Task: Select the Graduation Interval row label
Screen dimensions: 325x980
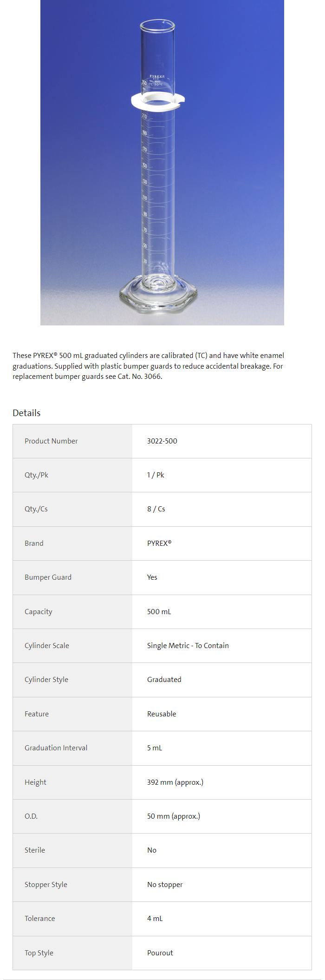Action: 56,748
